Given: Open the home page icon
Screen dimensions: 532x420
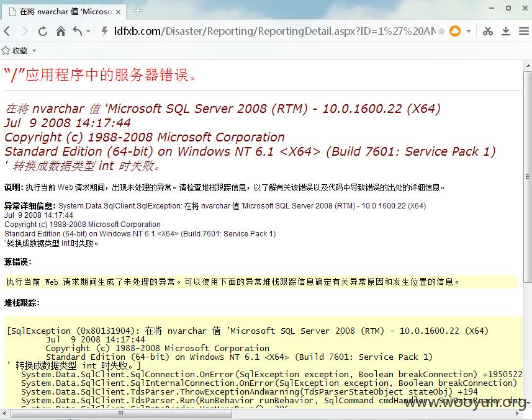Looking at the screenshot, I should (x=61, y=31).
